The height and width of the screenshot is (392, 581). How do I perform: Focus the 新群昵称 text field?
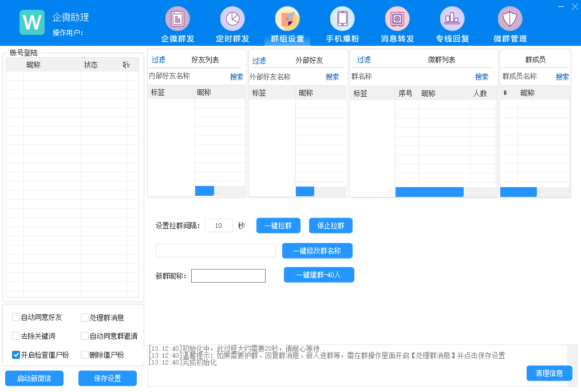coord(228,276)
